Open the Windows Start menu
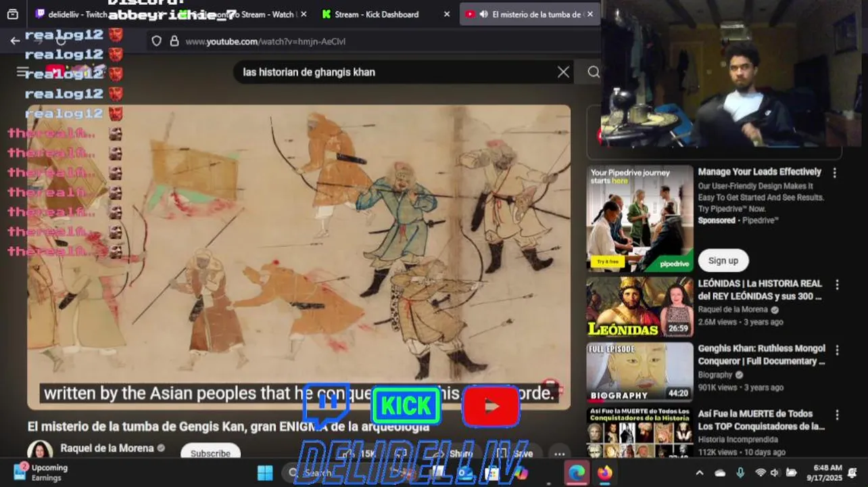Viewport: 868px width, 487px height. (265, 473)
